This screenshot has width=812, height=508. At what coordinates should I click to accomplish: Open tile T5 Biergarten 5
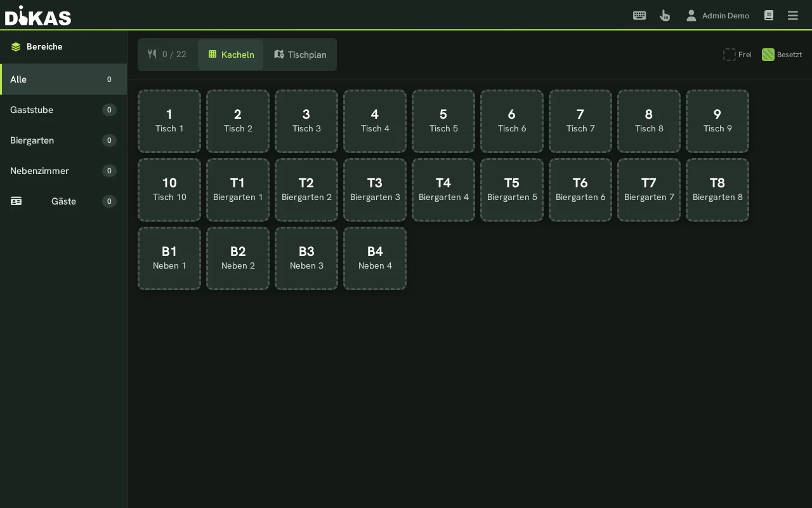click(x=512, y=190)
